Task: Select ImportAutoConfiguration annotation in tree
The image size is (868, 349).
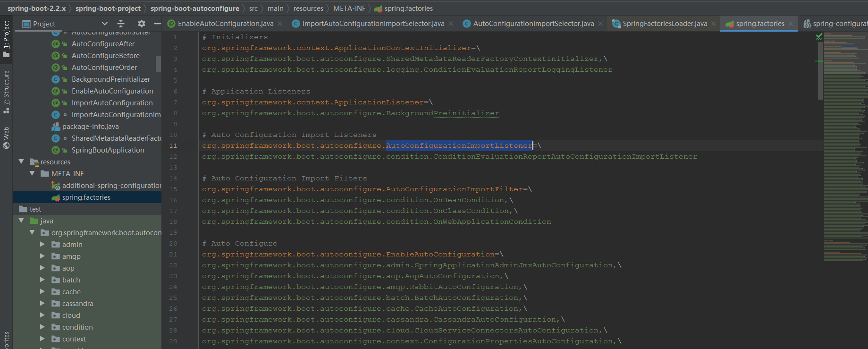Action: 112,103
